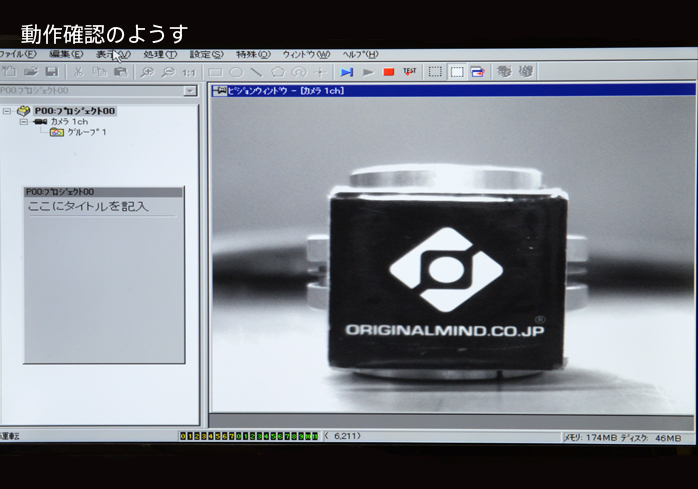The width and height of the screenshot is (698, 489).
Task: Select the polygon shape tool
Action: (278, 72)
